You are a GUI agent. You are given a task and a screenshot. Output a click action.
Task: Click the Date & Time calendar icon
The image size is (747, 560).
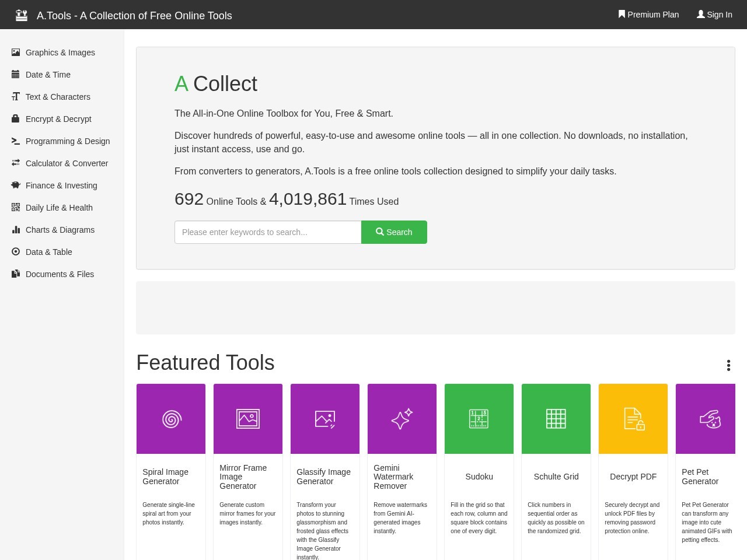click(16, 75)
